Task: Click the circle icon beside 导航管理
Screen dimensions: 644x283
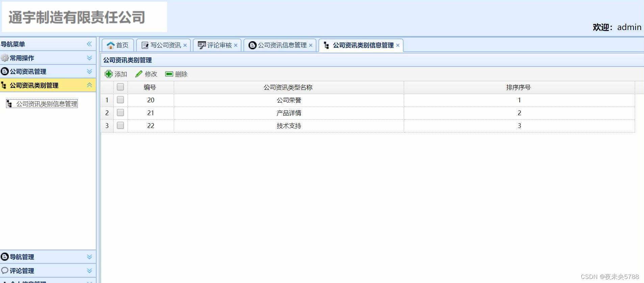Action: [4, 257]
